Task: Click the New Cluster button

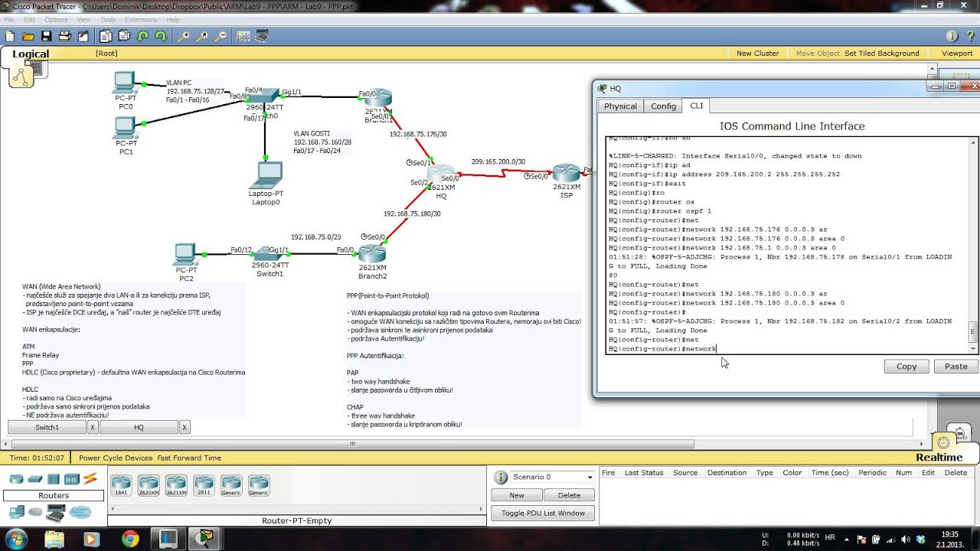Action: [x=757, y=54]
